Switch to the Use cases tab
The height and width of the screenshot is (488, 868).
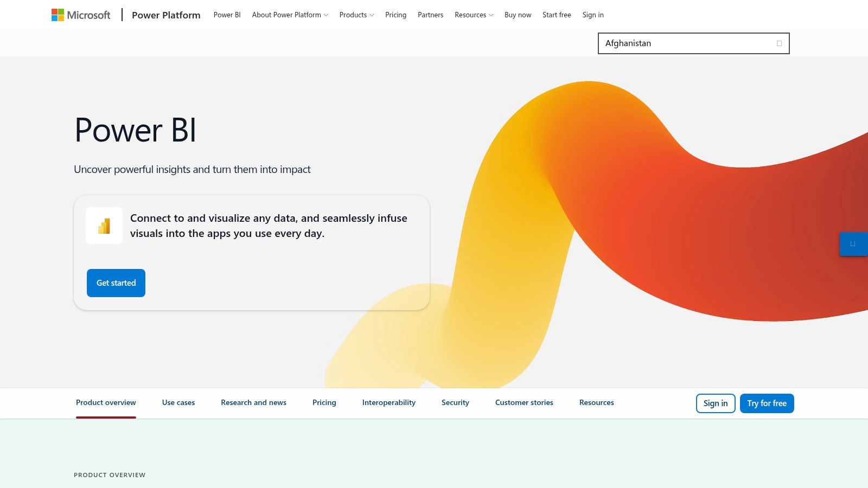click(x=178, y=402)
